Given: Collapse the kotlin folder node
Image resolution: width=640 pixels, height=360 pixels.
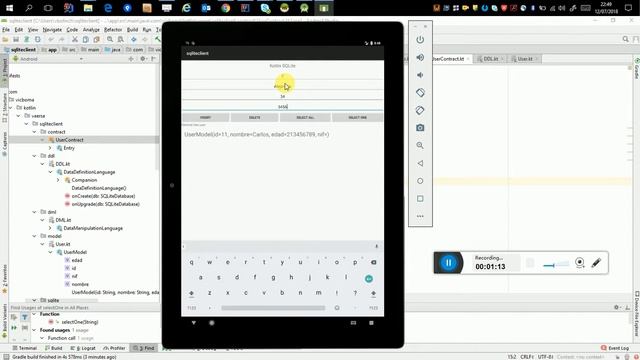Looking at the screenshot, I should pos(11,108).
